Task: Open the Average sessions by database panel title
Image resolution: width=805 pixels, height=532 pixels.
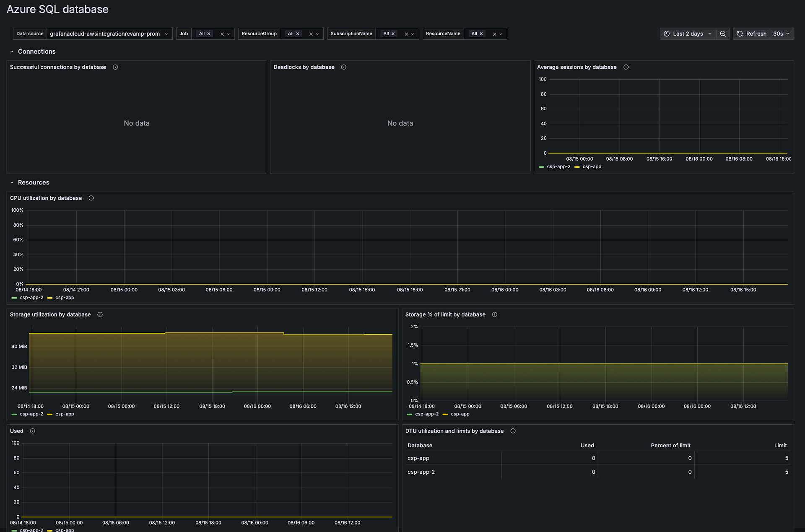Action: click(x=576, y=67)
